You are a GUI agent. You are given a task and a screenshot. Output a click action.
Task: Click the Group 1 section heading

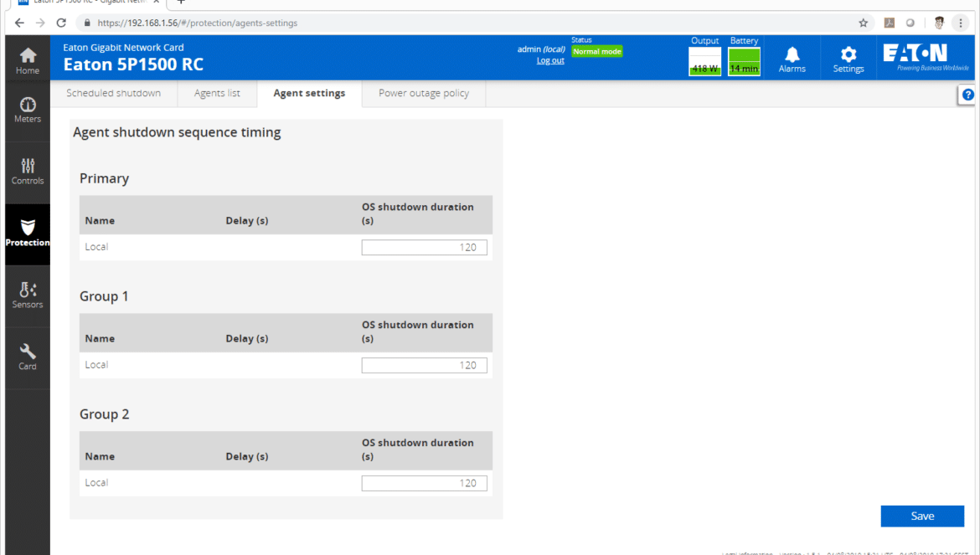104,296
